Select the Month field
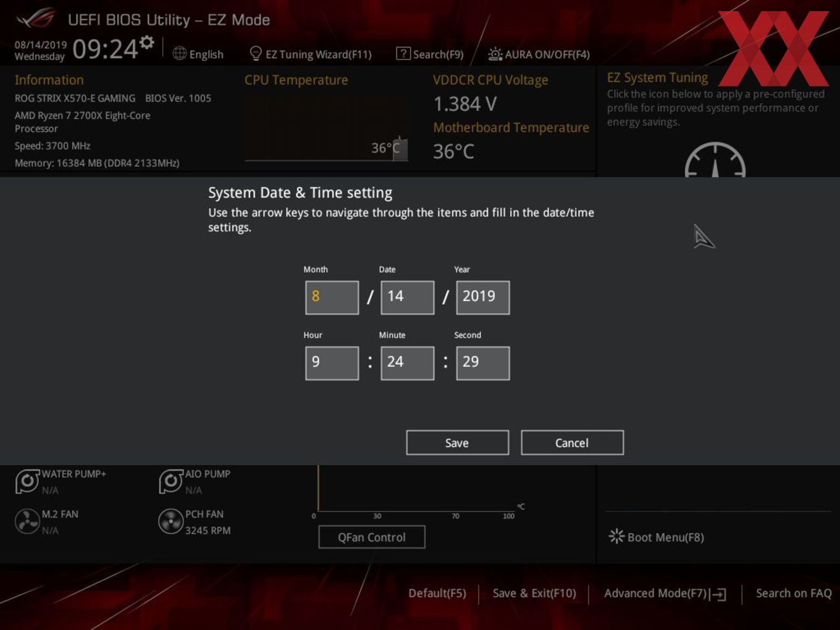Screen dimensions: 840x630 pos(332,298)
